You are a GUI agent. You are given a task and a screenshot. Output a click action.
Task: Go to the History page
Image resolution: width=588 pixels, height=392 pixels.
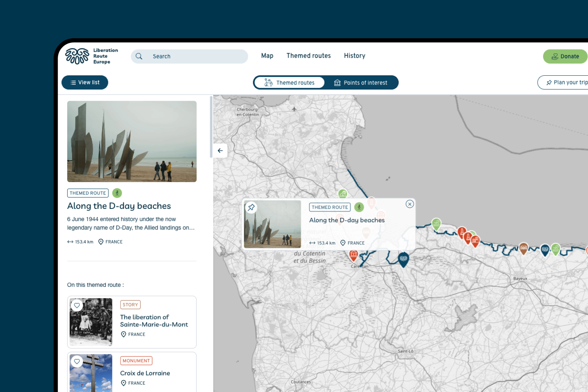(354, 56)
